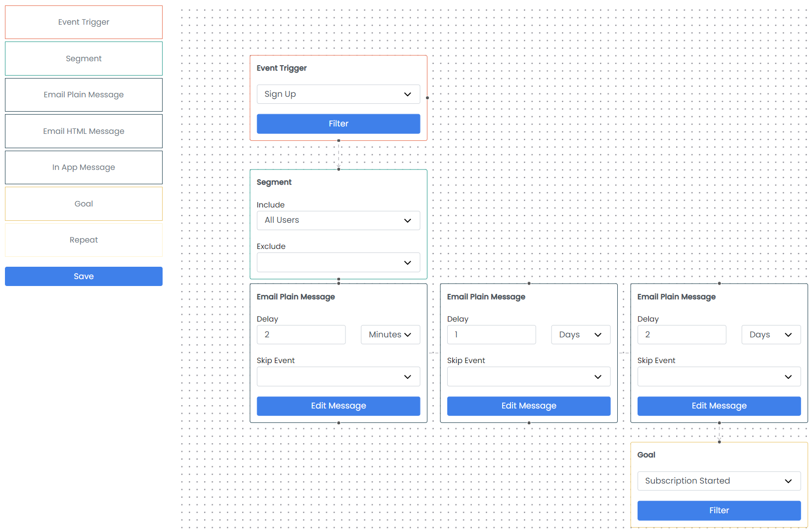Open the Exclude segment dropdown
Image resolution: width=812 pixels, height=532 pixels.
(x=339, y=262)
